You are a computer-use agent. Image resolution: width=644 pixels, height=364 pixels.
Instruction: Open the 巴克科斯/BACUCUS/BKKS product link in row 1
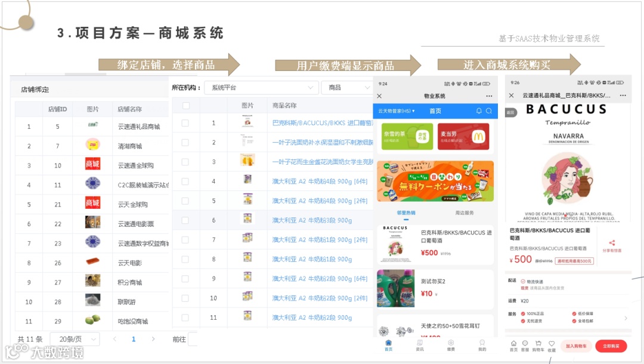[323, 123]
